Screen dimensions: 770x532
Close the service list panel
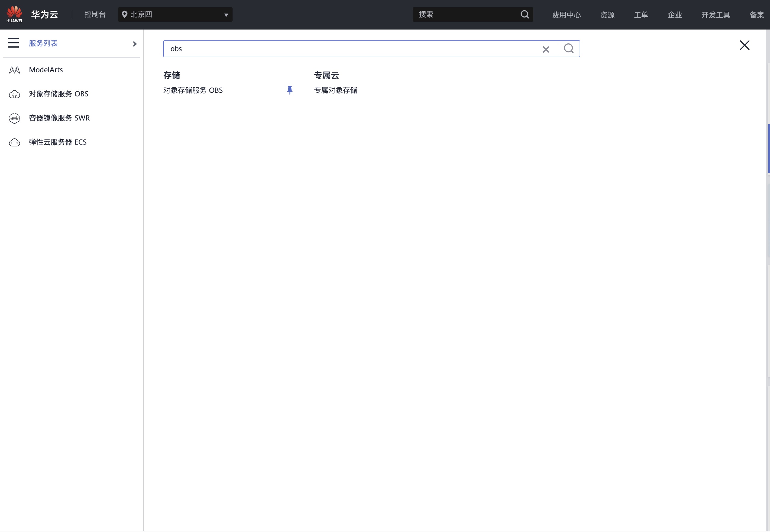(744, 45)
